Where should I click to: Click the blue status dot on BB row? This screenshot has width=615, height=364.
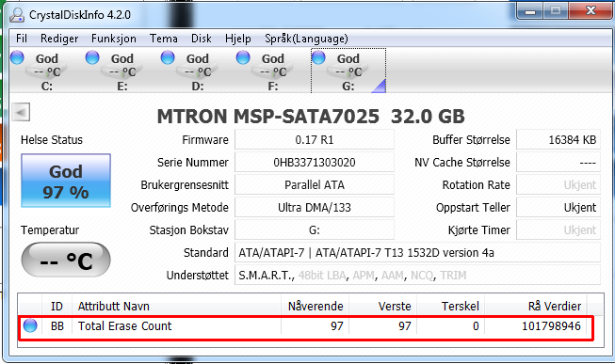[x=30, y=325]
